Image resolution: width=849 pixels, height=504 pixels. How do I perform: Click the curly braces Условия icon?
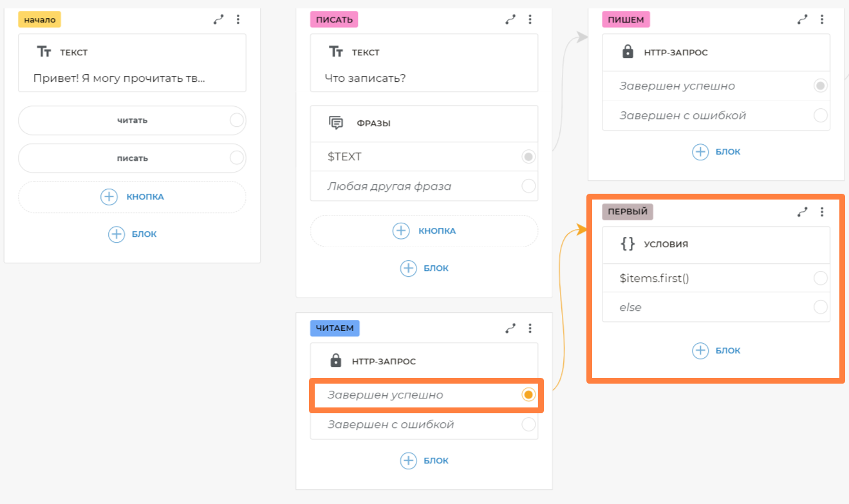point(628,244)
